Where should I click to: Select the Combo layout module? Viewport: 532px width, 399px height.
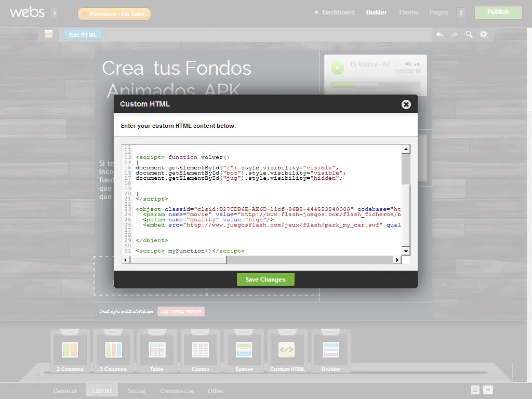pyautogui.click(x=200, y=351)
